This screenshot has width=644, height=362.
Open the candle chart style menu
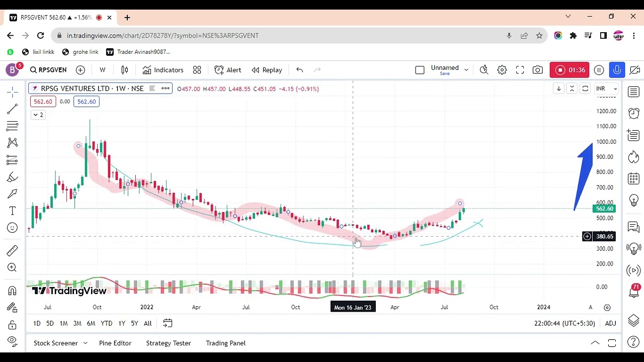tap(125, 70)
